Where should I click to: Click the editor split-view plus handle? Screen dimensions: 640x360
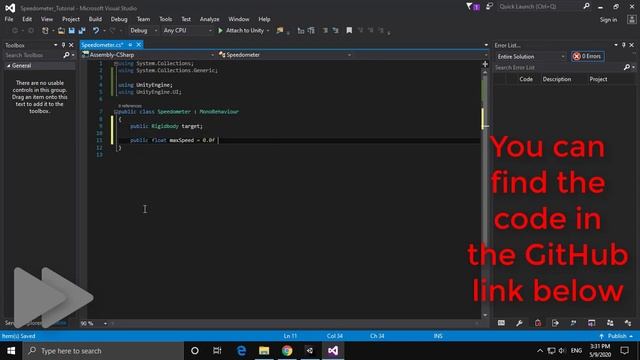click(x=485, y=64)
